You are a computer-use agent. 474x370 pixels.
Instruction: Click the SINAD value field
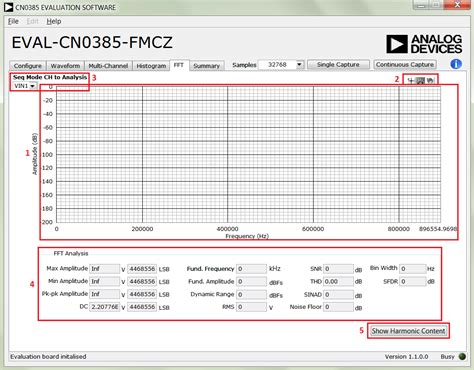coord(338,295)
